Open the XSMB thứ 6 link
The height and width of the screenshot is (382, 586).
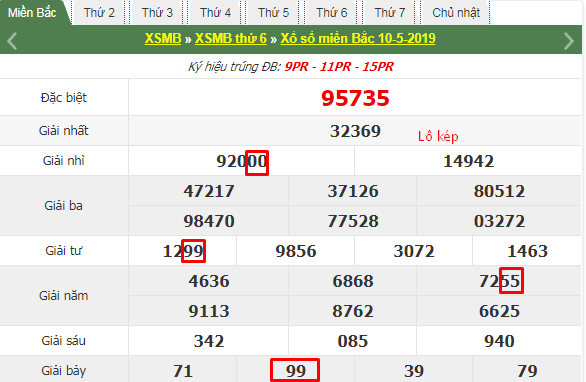click(231, 38)
